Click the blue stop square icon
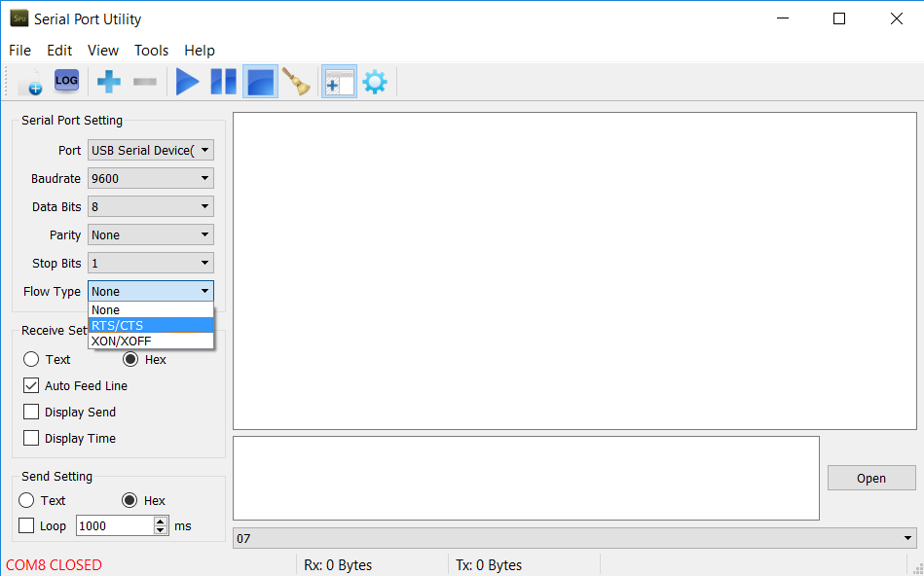 261,82
